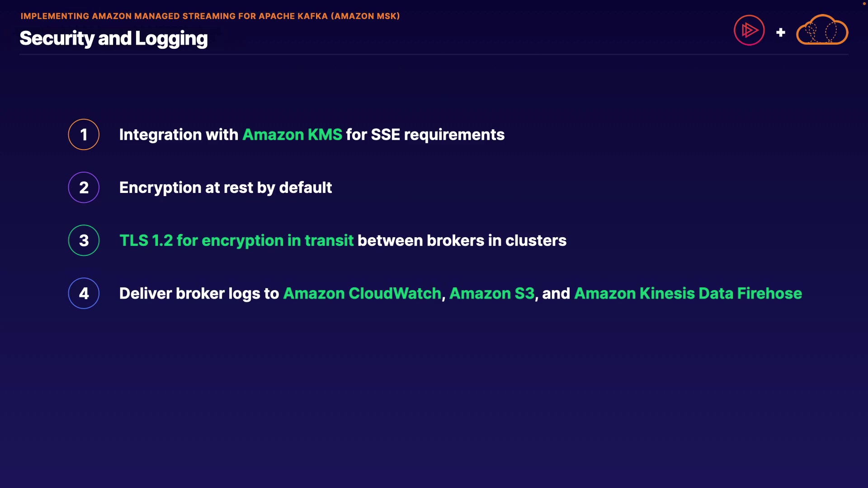Click the "Deliver broker logs to" text

coord(199,293)
